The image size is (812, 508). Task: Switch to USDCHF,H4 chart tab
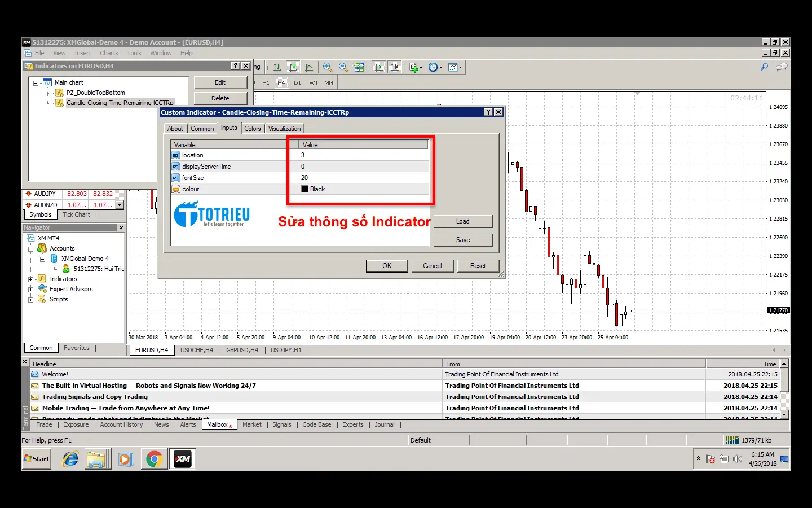(x=197, y=350)
